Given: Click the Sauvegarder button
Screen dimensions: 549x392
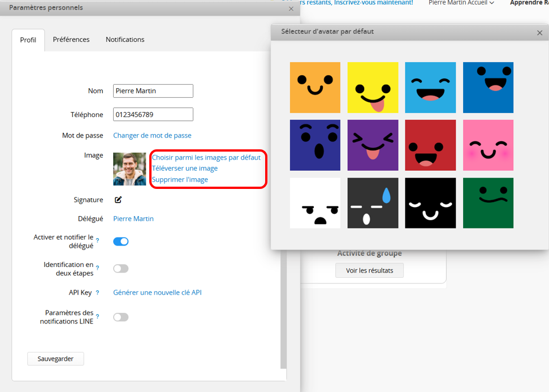Looking at the screenshot, I should point(55,359).
